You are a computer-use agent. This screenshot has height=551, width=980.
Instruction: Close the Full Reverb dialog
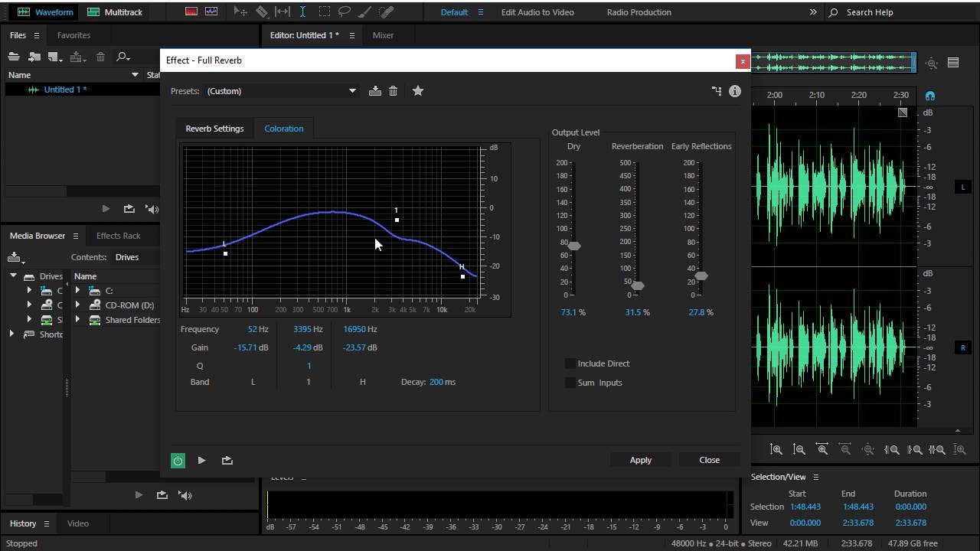point(709,460)
